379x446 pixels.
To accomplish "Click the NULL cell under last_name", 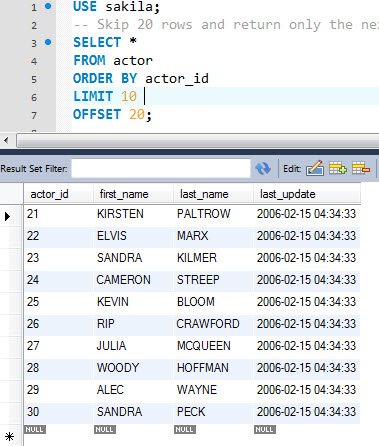I will tap(185, 429).
